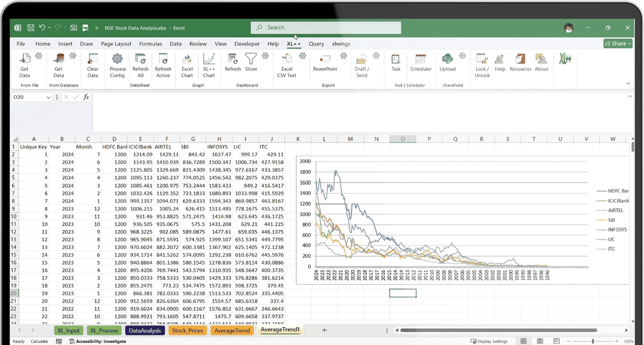Switch to Page Layout view
The width and height of the screenshot is (644, 345).
pos(540,341)
